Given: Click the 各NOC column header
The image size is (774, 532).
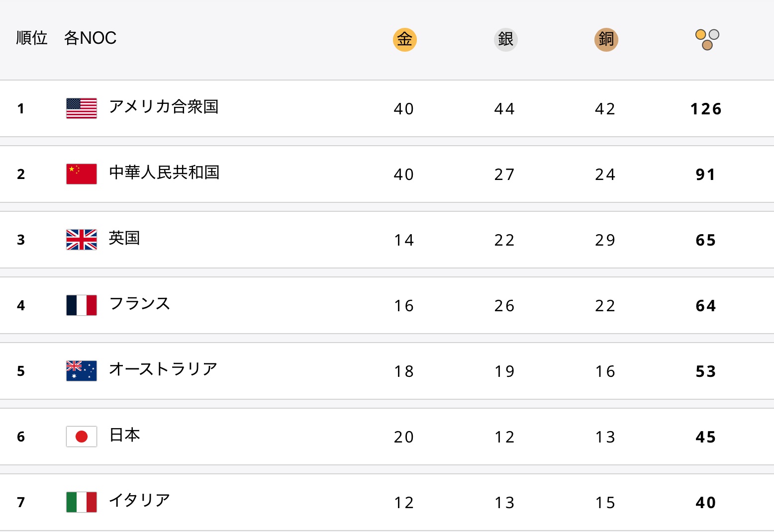Looking at the screenshot, I should 90,38.
